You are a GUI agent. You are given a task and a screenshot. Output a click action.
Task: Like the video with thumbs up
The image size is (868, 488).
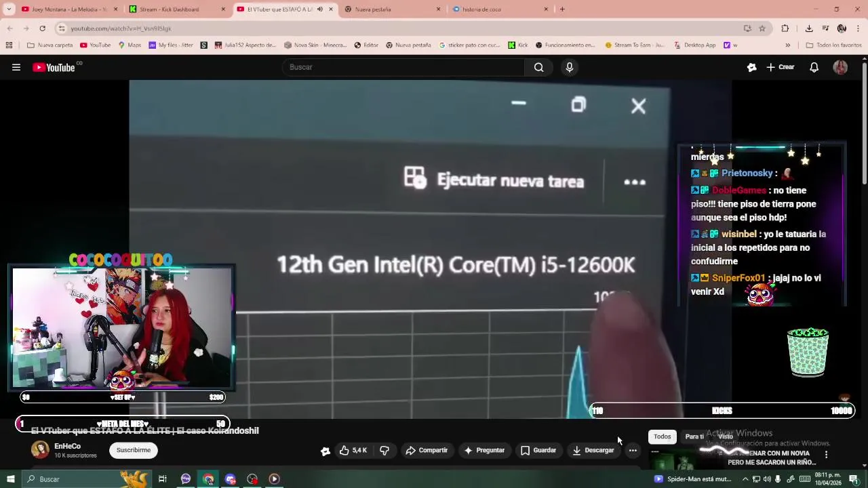[354, 450]
